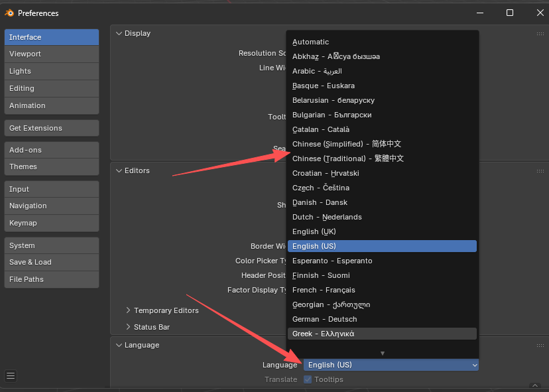Switch to the Themes preferences tab

pos(51,166)
